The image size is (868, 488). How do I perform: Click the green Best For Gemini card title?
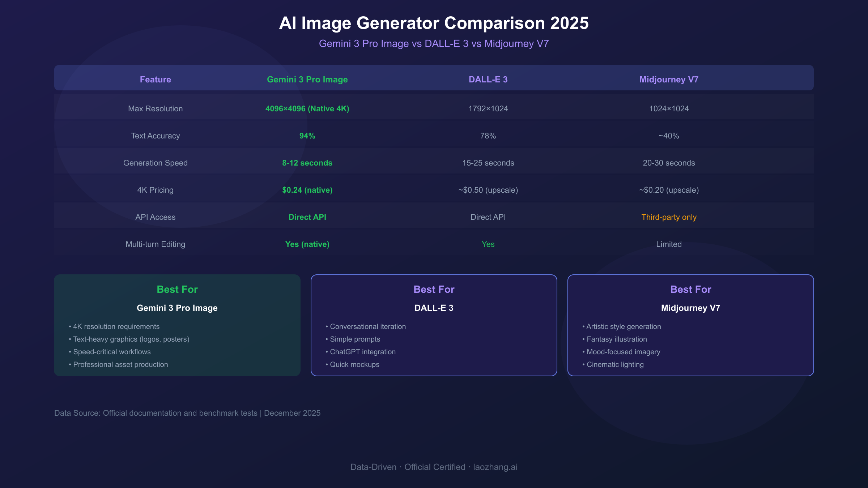pos(177,290)
